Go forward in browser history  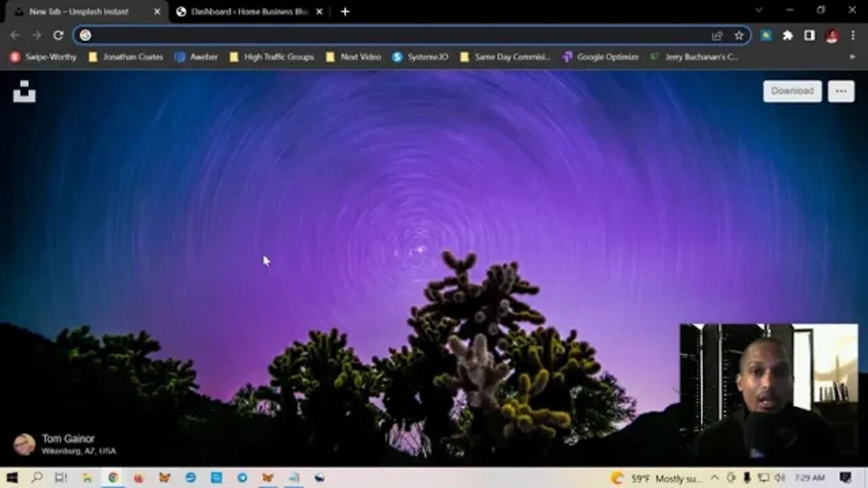pos(37,35)
